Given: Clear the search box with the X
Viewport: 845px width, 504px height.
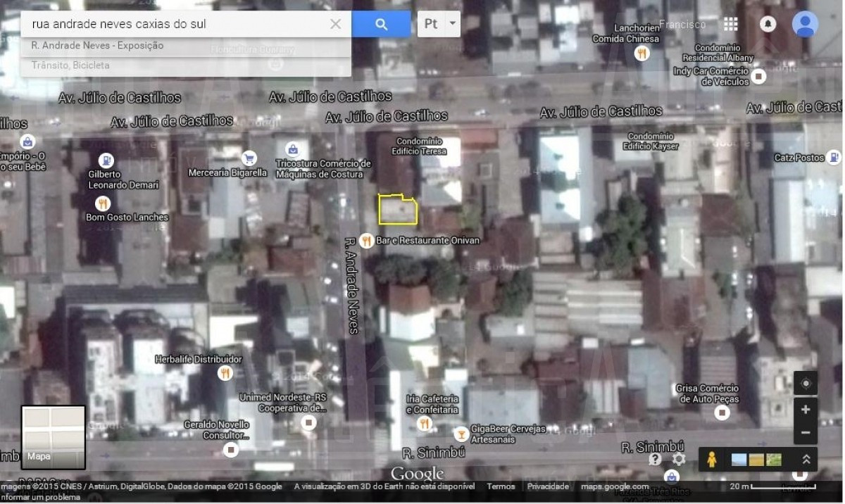Looking at the screenshot, I should click(336, 24).
